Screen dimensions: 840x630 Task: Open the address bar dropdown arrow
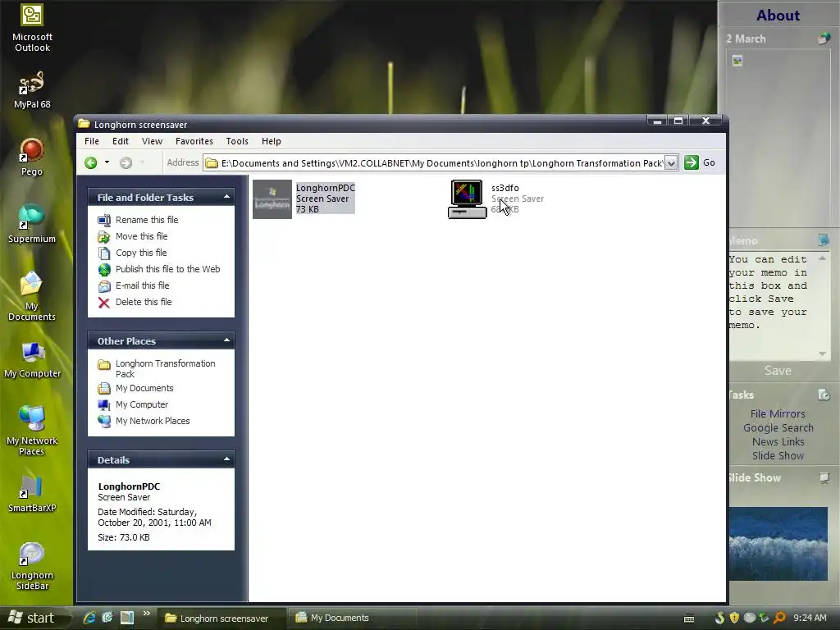(x=671, y=163)
